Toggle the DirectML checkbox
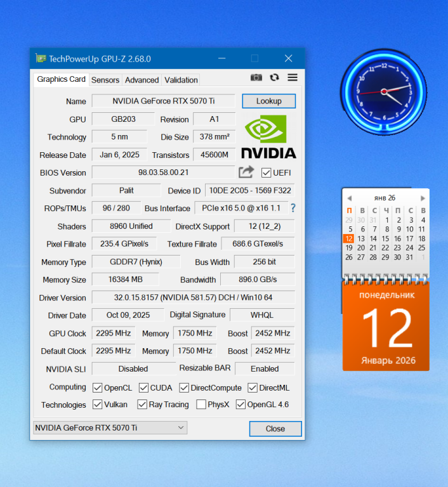Screen dimensions: 448x487 [x=253, y=387]
